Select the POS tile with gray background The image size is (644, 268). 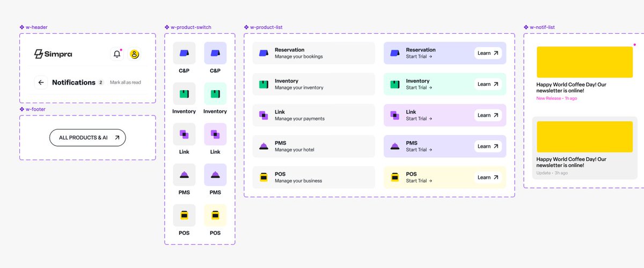coord(184,215)
